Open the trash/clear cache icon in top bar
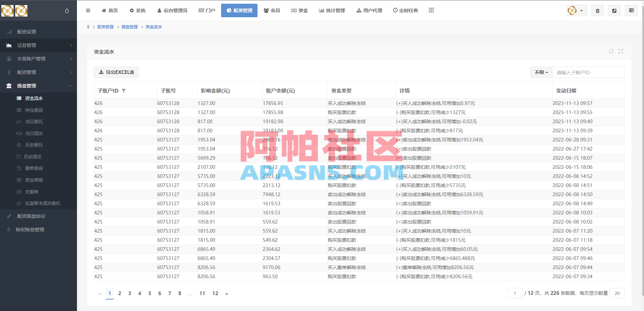This screenshot has width=644, height=311. click(597, 10)
